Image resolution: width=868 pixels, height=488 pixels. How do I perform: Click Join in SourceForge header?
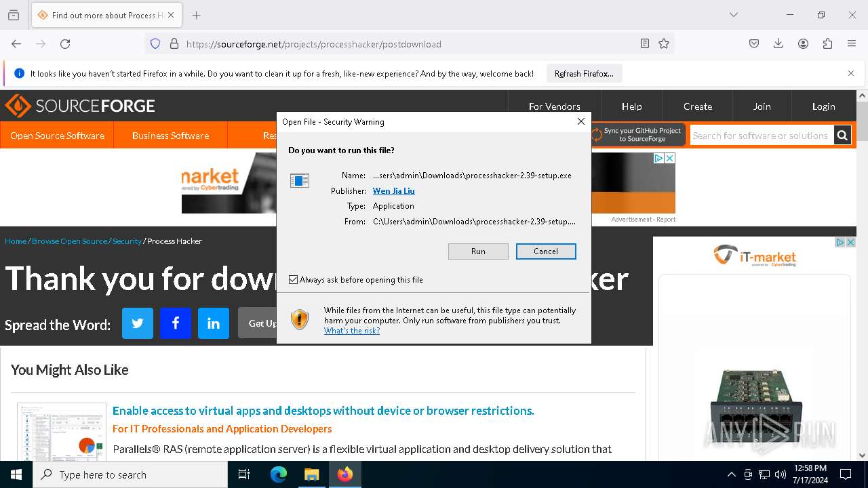point(762,106)
